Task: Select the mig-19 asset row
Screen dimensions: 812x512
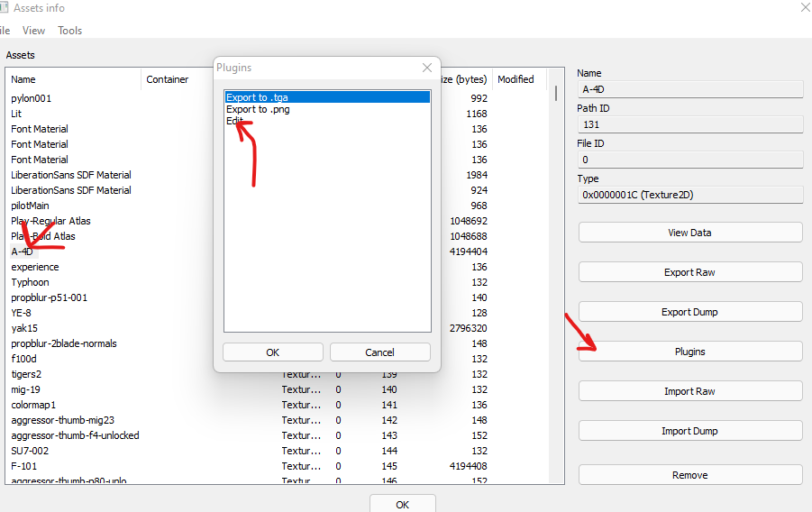Action: coord(25,389)
